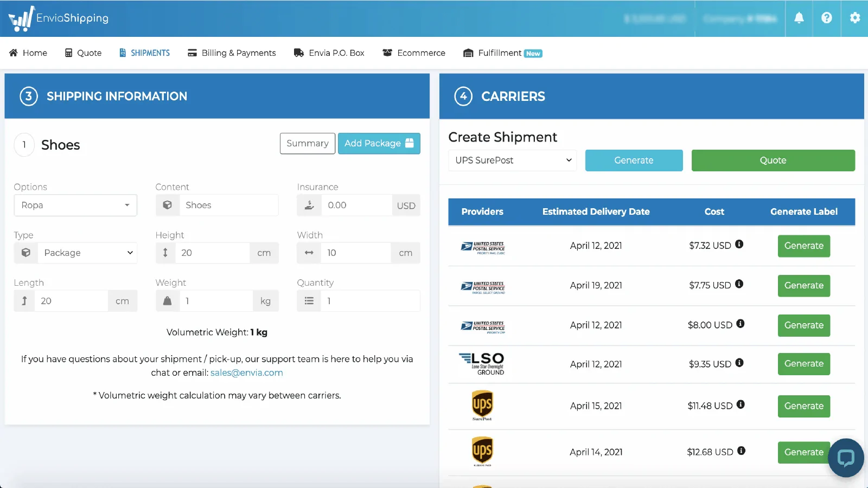Click the Weight input field
This screenshot has width=868, height=488.
216,301
